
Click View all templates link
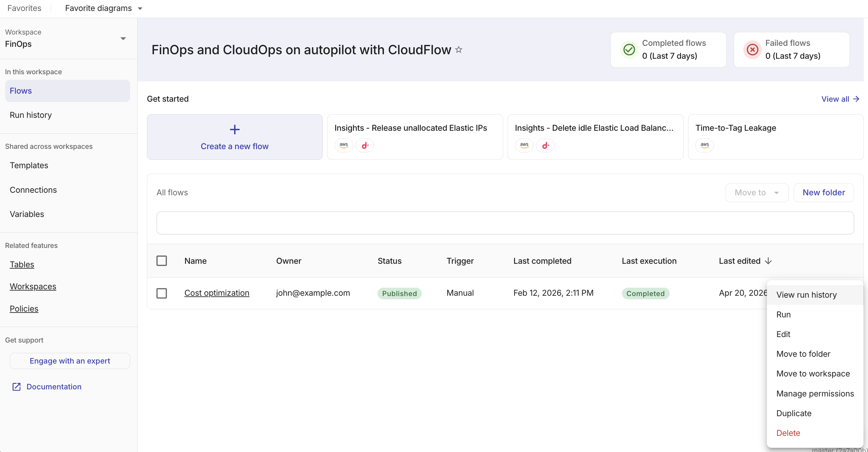pyautogui.click(x=840, y=99)
